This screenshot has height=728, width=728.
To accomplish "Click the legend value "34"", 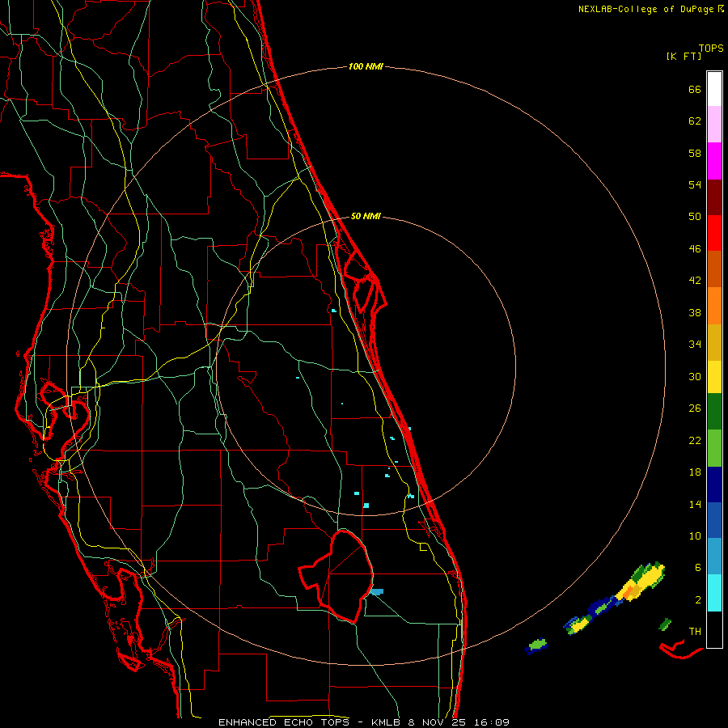I will pyautogui.click(x=695, y=345).
